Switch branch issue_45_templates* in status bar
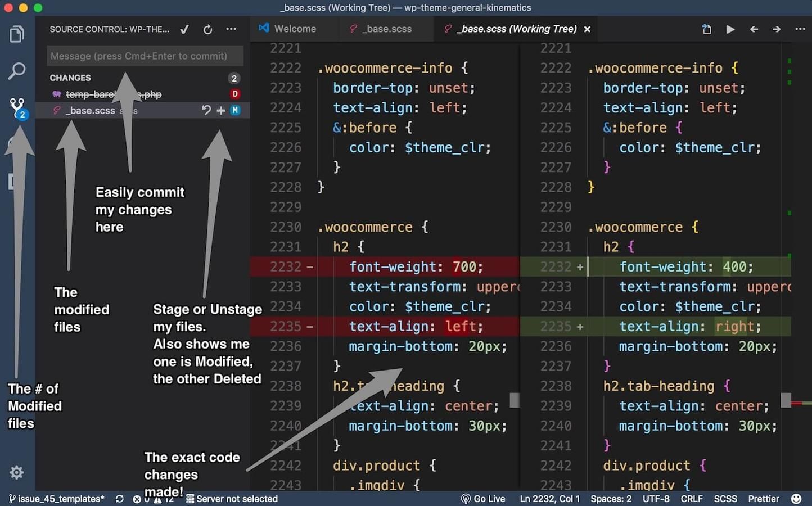 point(56,499)
